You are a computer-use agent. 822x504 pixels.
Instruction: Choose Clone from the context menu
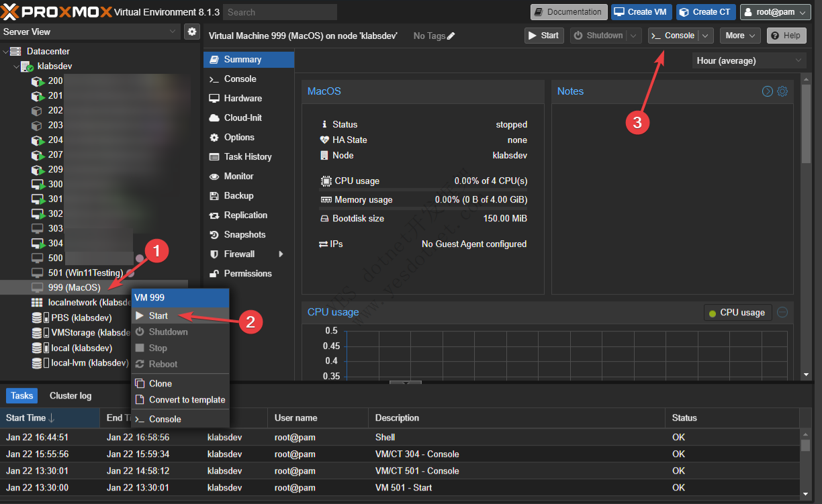(x=161, y=383)
